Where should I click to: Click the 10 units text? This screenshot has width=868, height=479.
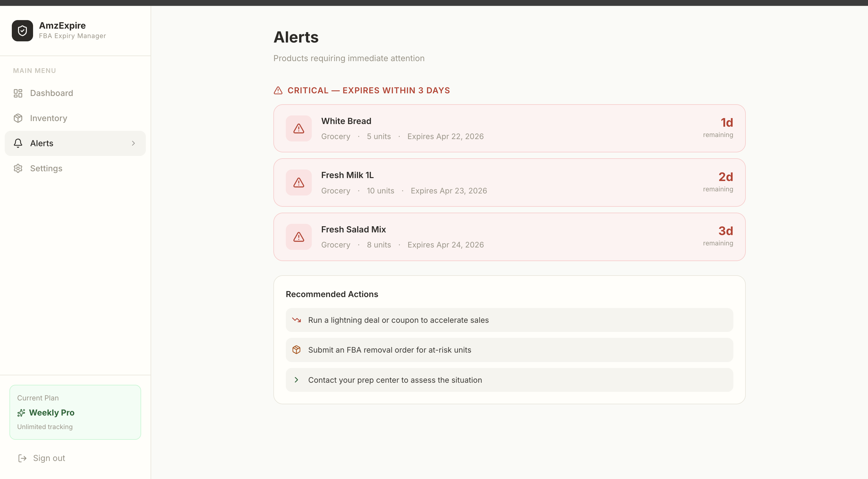click(x=381, y=191)
